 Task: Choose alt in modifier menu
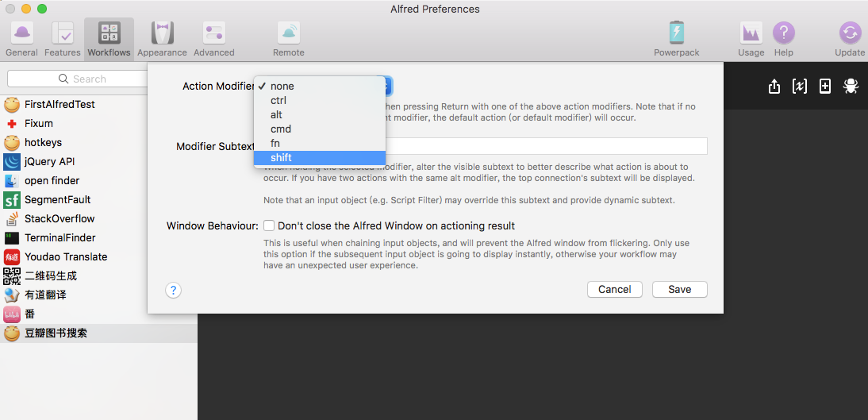[320, 115]
